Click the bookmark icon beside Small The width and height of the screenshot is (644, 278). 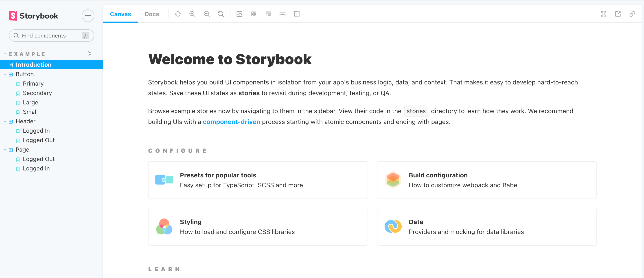tap(18, 112)
